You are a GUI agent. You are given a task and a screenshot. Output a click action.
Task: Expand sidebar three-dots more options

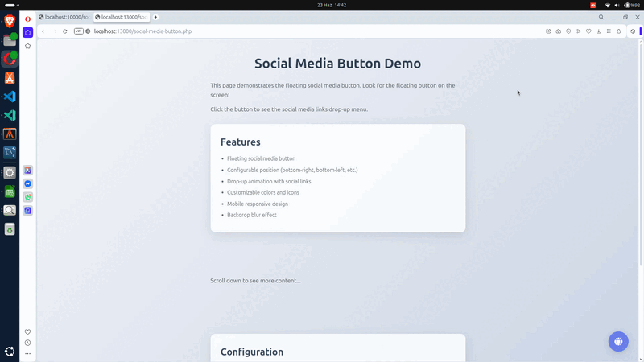click(28, 353)
